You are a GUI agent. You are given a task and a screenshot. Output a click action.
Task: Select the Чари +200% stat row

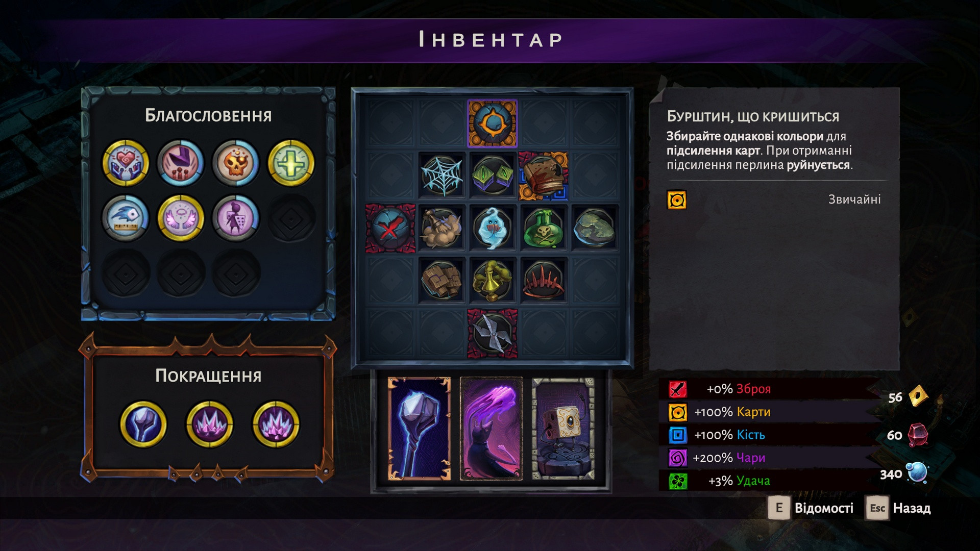768,458
